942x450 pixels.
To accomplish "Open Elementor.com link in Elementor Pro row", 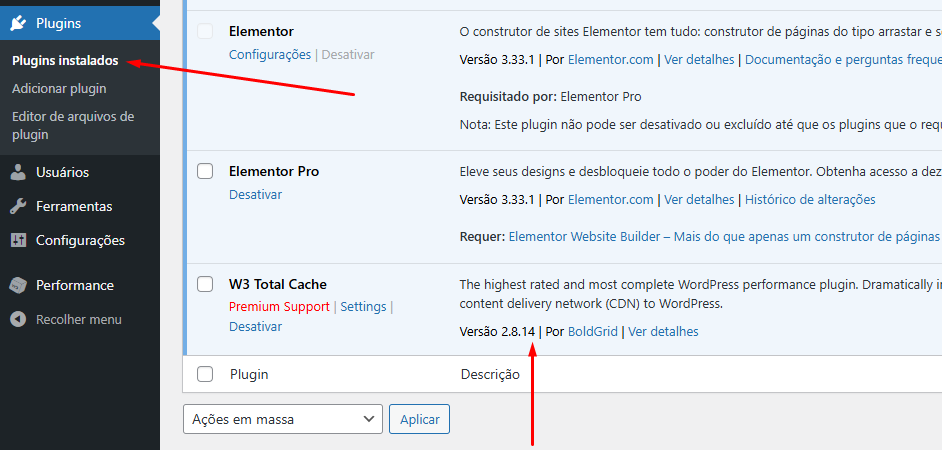I will pyautogui.click(x=610, y=200).
